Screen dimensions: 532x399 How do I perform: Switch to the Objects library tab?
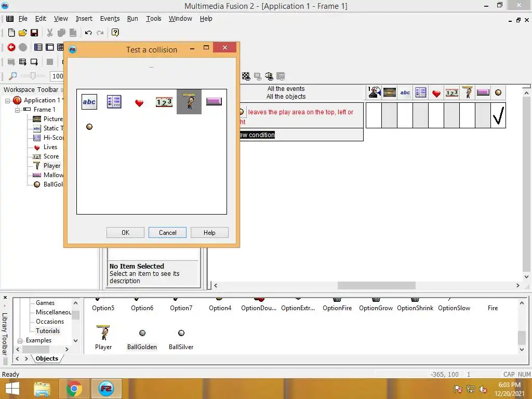(x=47, y=358)
